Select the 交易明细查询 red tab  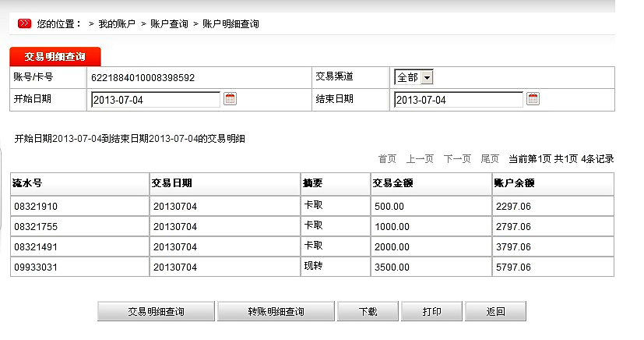55,58
